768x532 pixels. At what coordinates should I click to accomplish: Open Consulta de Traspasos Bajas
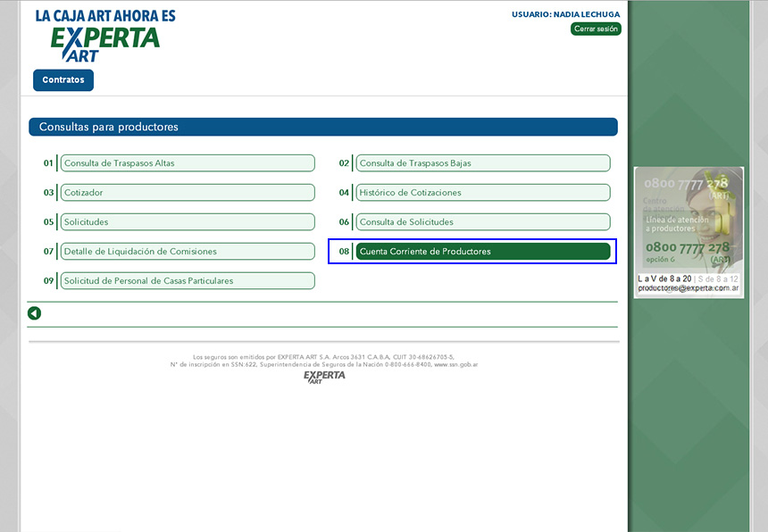coord(483,163)
